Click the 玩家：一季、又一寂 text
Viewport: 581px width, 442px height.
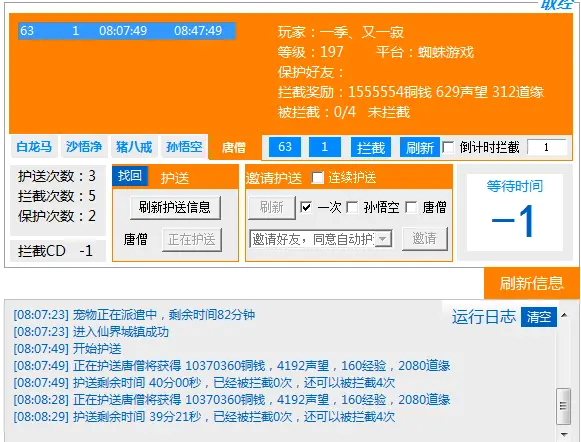[x=341, y=32]
